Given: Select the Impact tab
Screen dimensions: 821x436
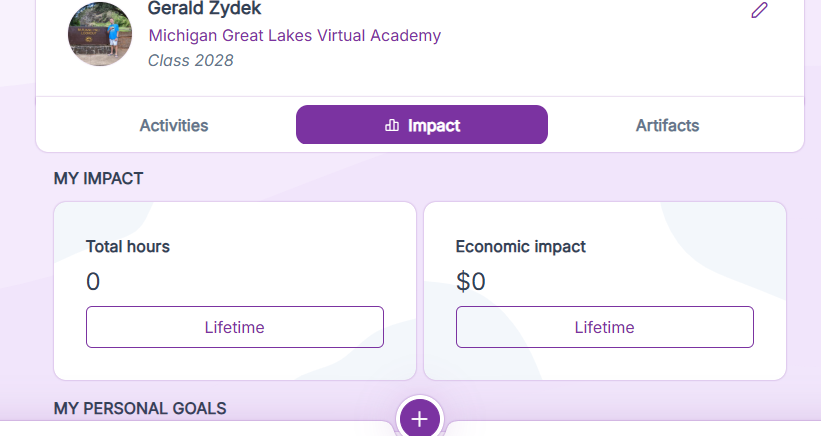Looking at the screenshot, I should pyautogui.click(x=422, y=126).
